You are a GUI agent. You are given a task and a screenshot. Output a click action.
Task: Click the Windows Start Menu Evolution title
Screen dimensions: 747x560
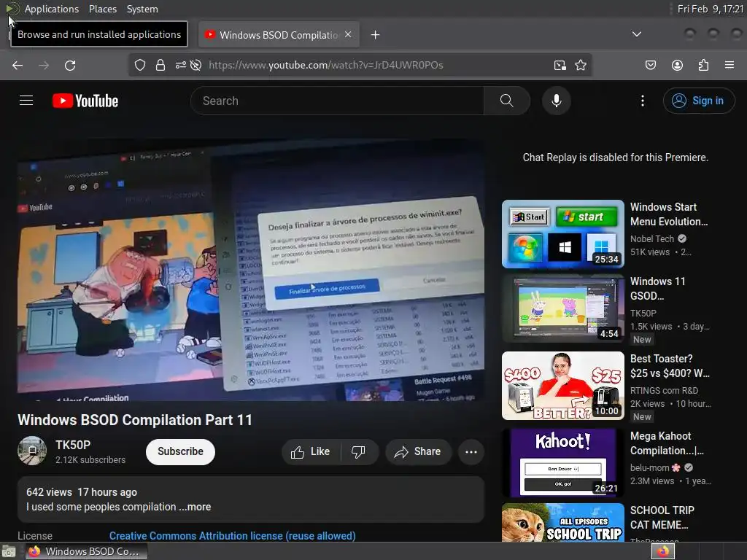670,214
